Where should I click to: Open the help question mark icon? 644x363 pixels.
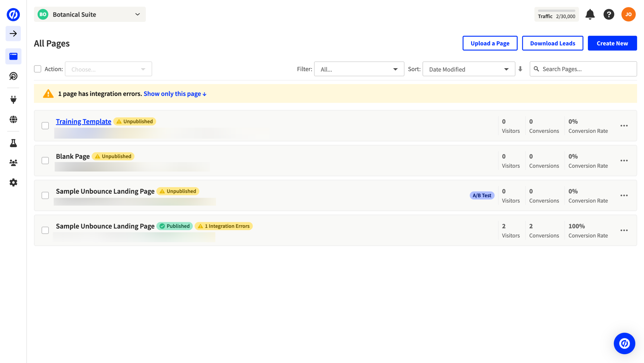tap(609, 15)
